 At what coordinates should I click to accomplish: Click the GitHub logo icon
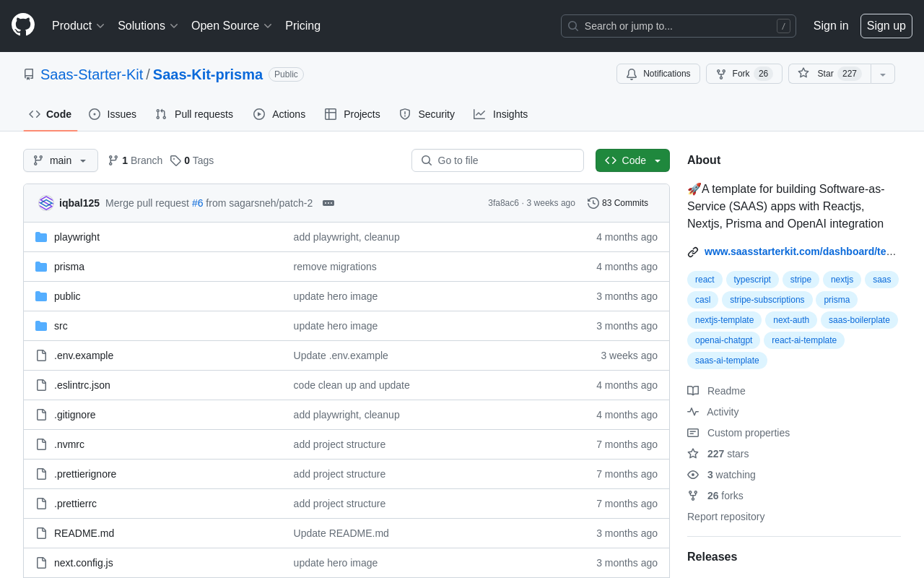[23, 25]
